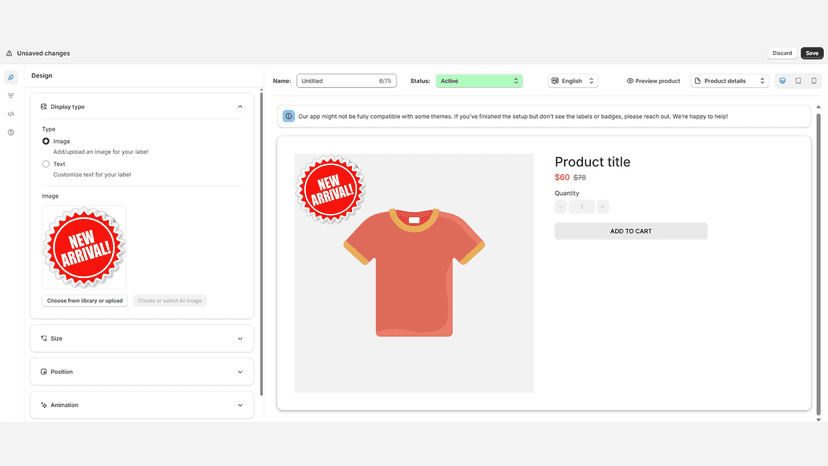Click the preview pane vertical scrollbar
The width and height of the screenshot is (828, 466).
tap(818, 264)
